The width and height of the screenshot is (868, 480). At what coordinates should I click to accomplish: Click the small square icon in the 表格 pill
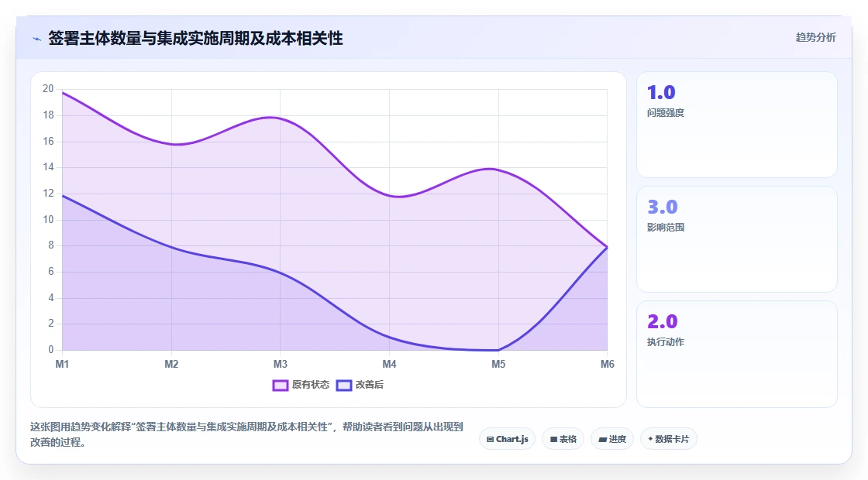click(x=553, y=440)
